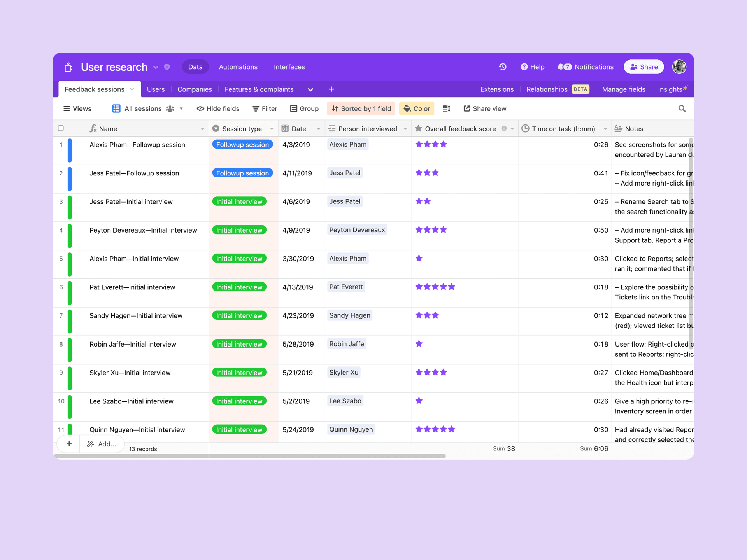Click the horizontal scrollbar at bottom
Image resolution: width=747 pixels, height=560 pixels.
click(x=250, y=456)
